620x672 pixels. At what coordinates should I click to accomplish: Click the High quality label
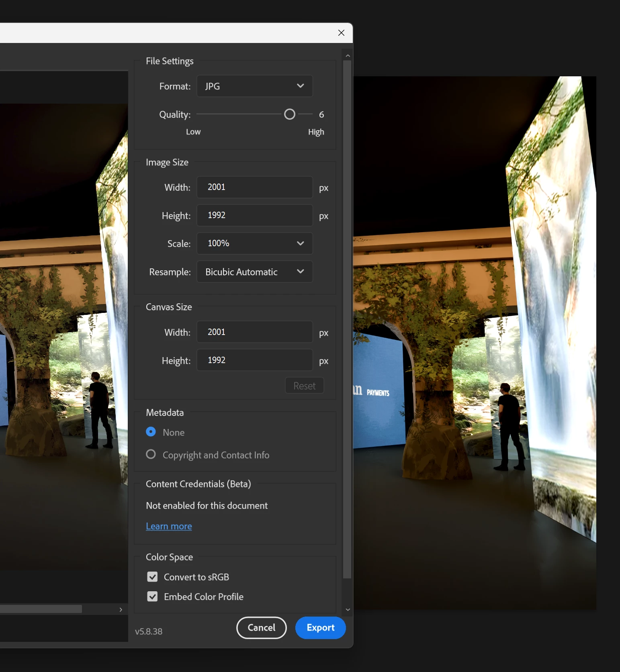pyautogui.click(x=316, y=132)
